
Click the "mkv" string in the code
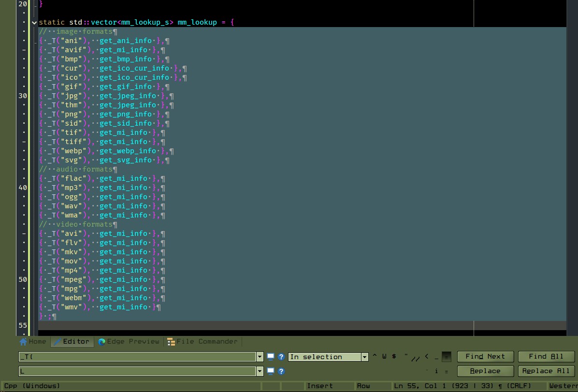(71, 252)
